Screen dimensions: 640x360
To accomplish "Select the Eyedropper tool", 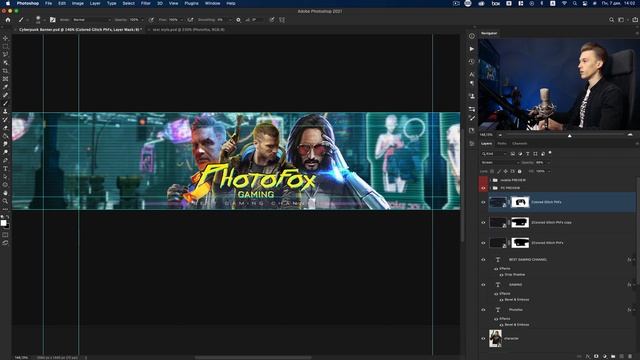I will (x=5, y=87).
